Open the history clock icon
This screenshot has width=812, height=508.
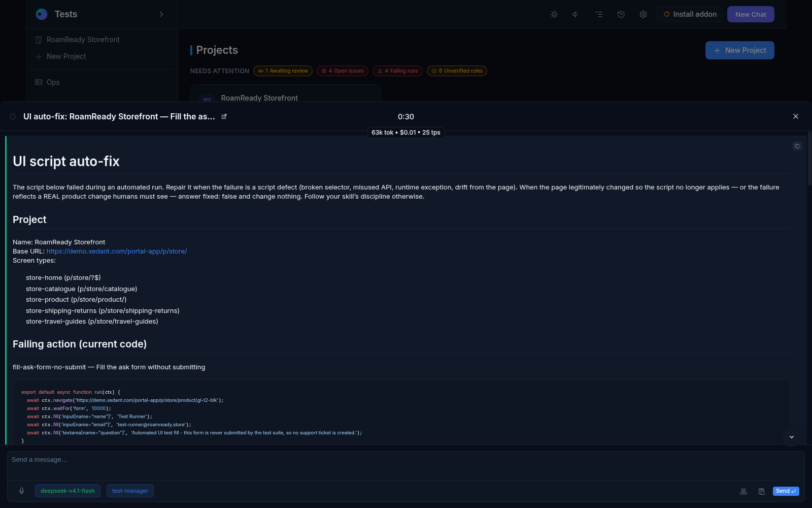tap(621, 14)
